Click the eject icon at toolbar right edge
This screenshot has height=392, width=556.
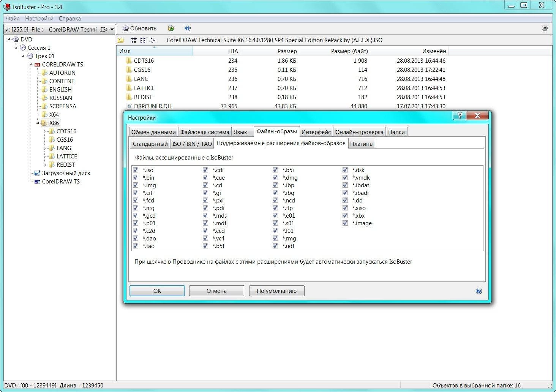click(545, 28)
